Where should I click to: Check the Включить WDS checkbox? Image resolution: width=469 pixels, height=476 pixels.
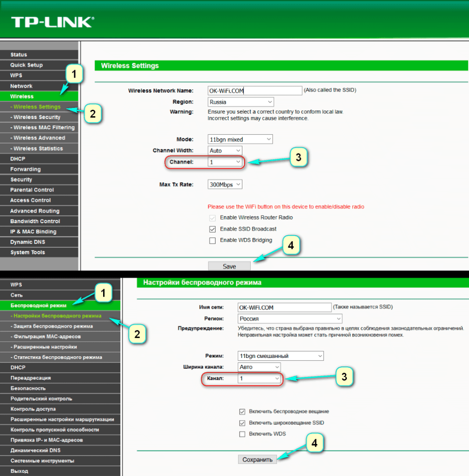point(242,434)
